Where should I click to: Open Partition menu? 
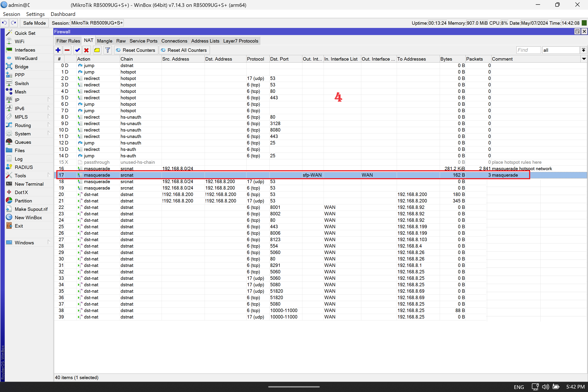(x=23, y=201)
